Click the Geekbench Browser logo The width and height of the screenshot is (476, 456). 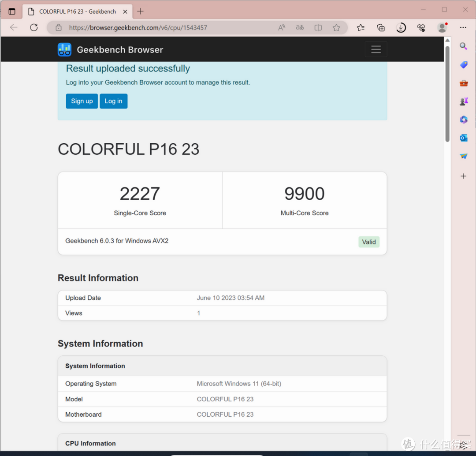tap(64, 49)
